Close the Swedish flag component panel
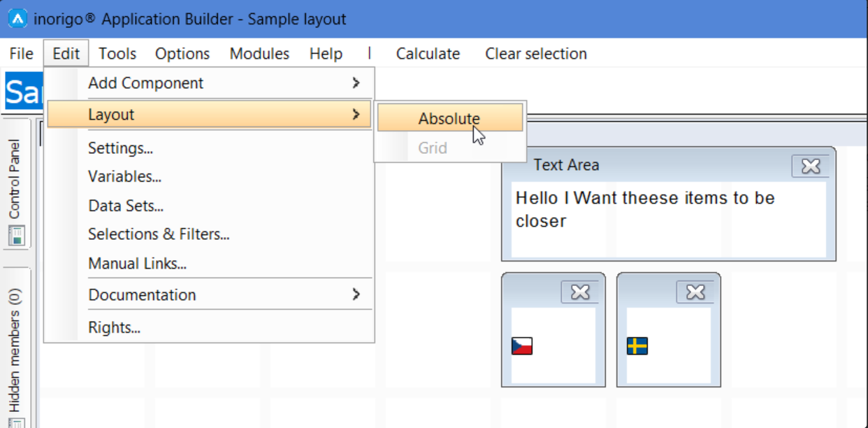Image resolution: width=868 pixels, height=428 pixels. (x=695, y=292)
